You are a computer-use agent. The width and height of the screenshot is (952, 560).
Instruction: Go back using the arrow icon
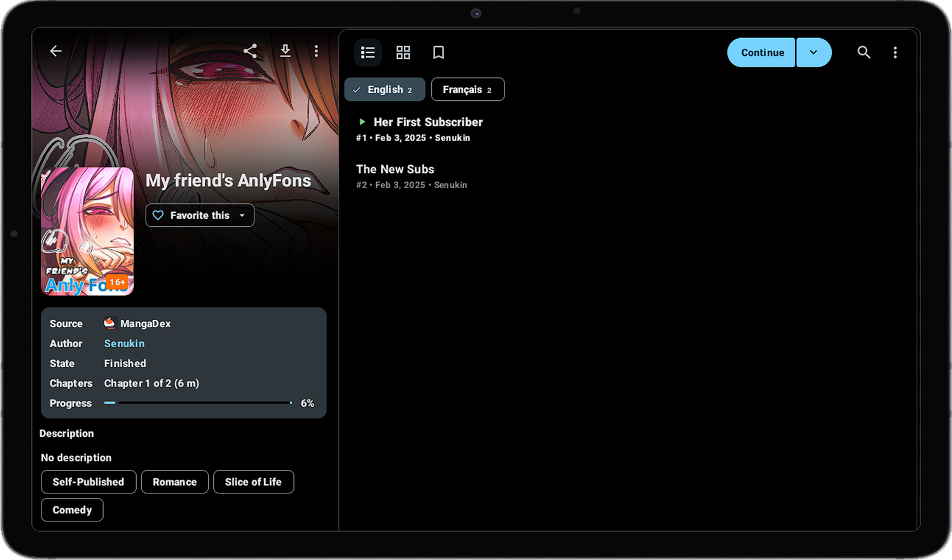[x=55, y=52]
